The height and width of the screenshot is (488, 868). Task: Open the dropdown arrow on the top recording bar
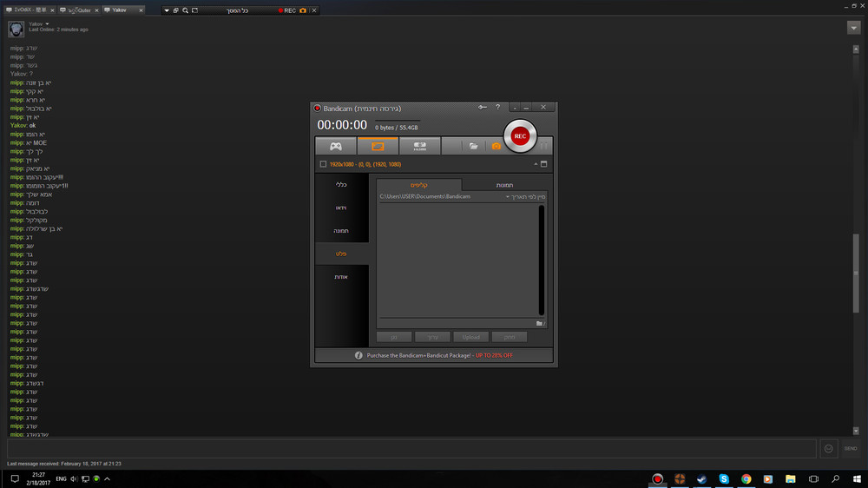(x=166, y=10)
